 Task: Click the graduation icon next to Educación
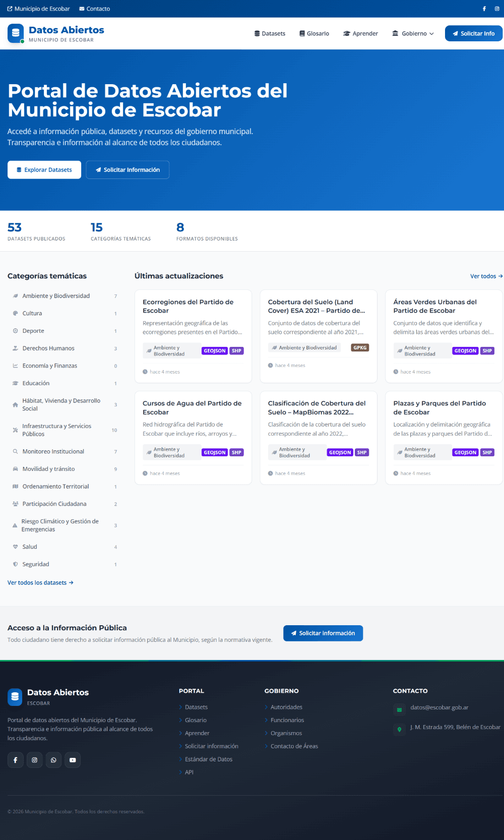click(16, 383)
